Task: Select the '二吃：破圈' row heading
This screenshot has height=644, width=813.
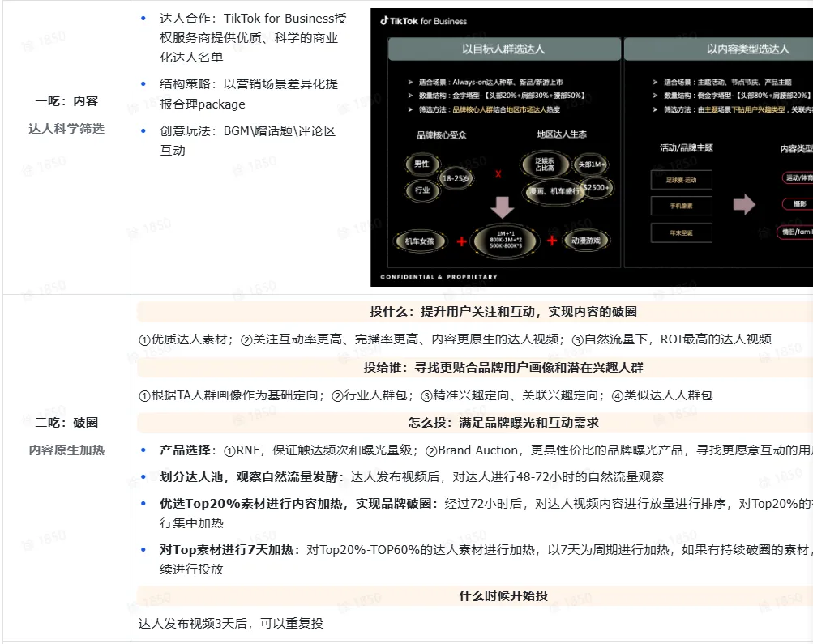Action: [x=66, y=423]
